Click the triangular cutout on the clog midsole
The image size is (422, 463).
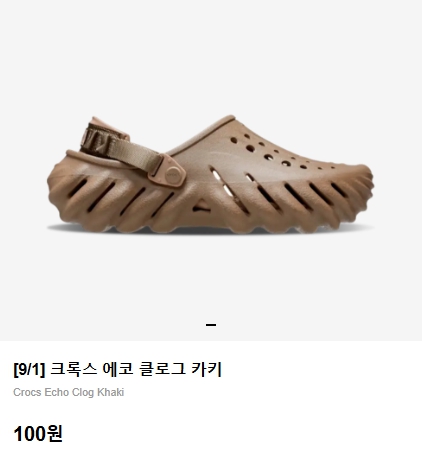coord(201,206)
